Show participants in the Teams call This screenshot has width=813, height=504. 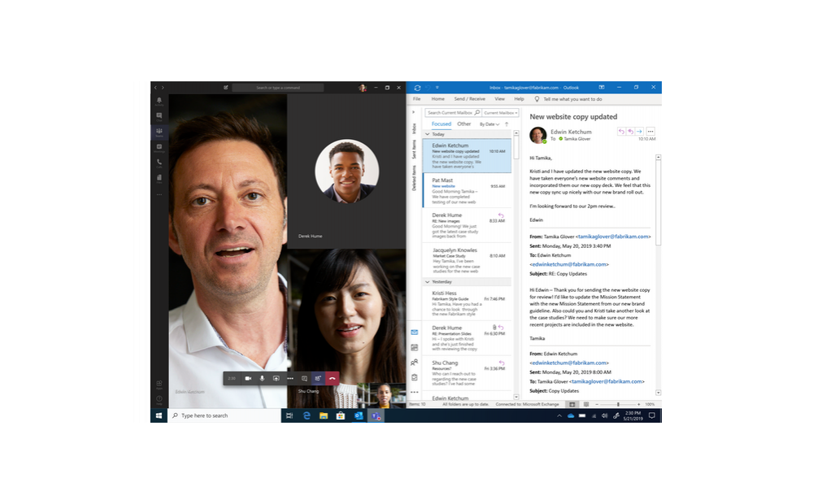coord(318,379)
